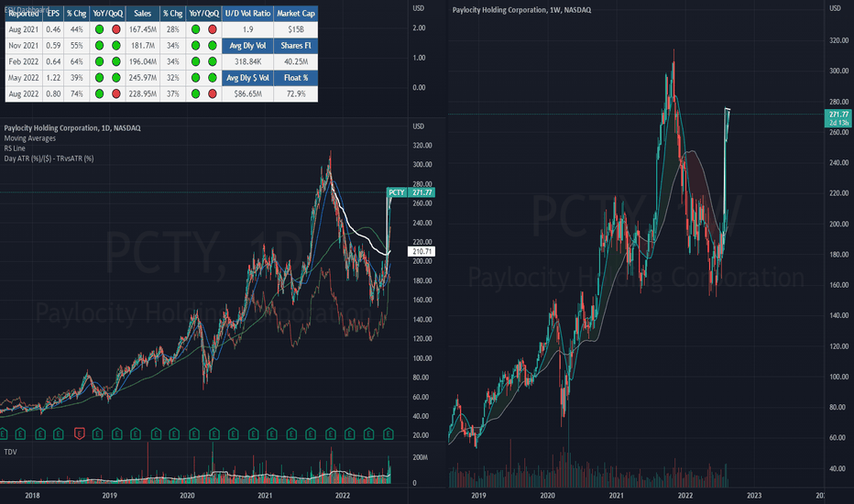Click the Reported column header
The width and height of the screenshot is (854, 504).
pos(24,14)
